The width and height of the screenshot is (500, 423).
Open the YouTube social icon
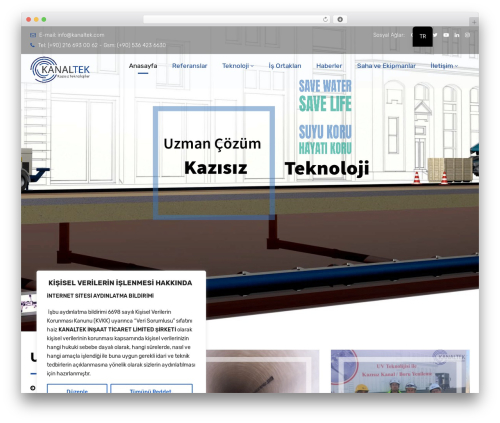pos(446,35)
